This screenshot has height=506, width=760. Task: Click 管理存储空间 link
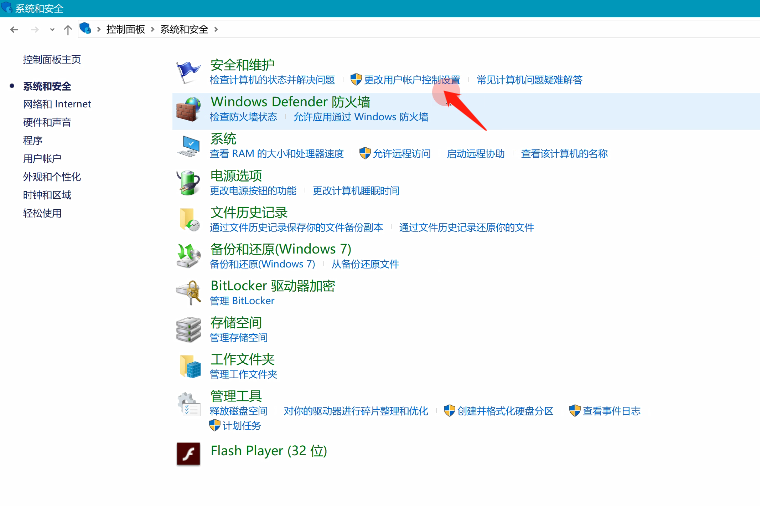tap(238, 338)
